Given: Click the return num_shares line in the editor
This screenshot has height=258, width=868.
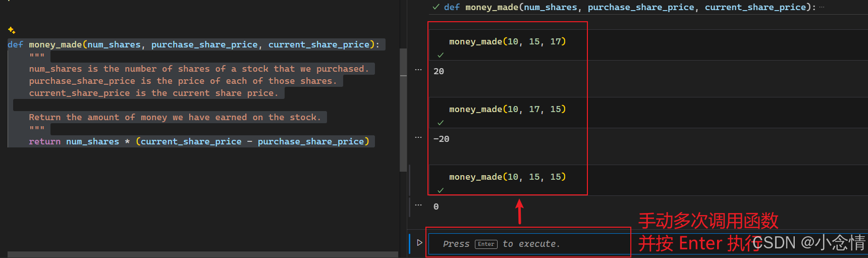Looking at the screenshot, I should pyautogui.click(x=199, y=141).
